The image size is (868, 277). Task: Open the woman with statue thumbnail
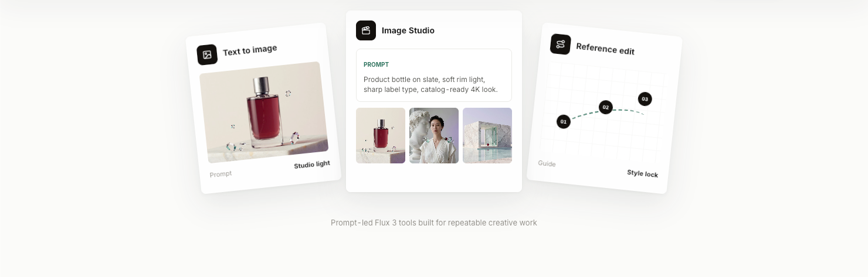coord(434,135)
